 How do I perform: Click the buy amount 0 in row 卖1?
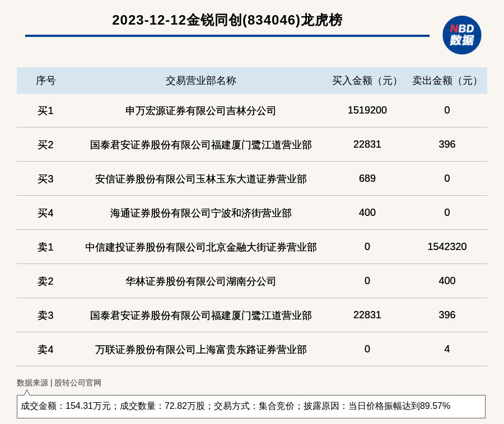point(367,247)
